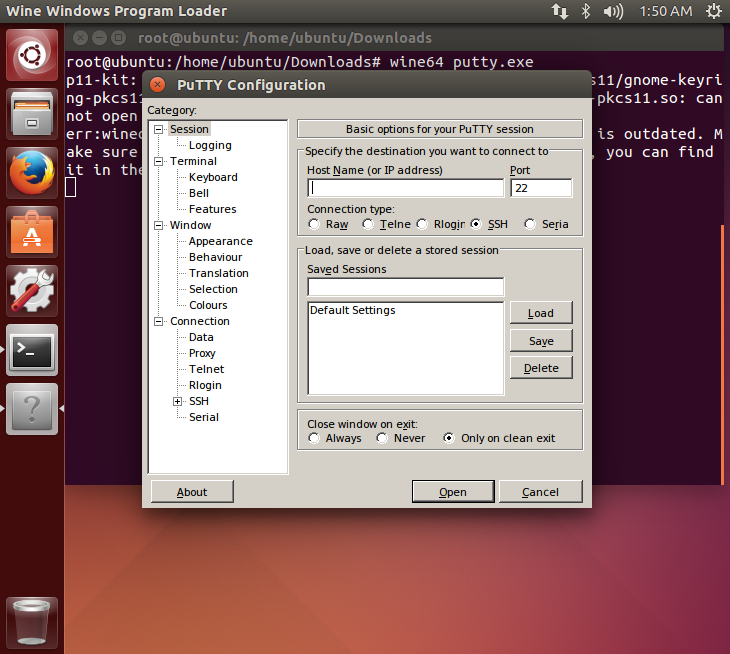The height and width of the screenshot is (654, 730).
Task: Open the Behaviour category
Action: pyautogui.click(x=216, y=257)
